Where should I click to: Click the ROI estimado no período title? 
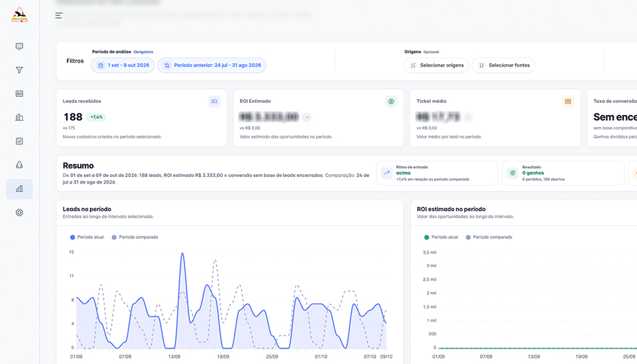[451, 209]
